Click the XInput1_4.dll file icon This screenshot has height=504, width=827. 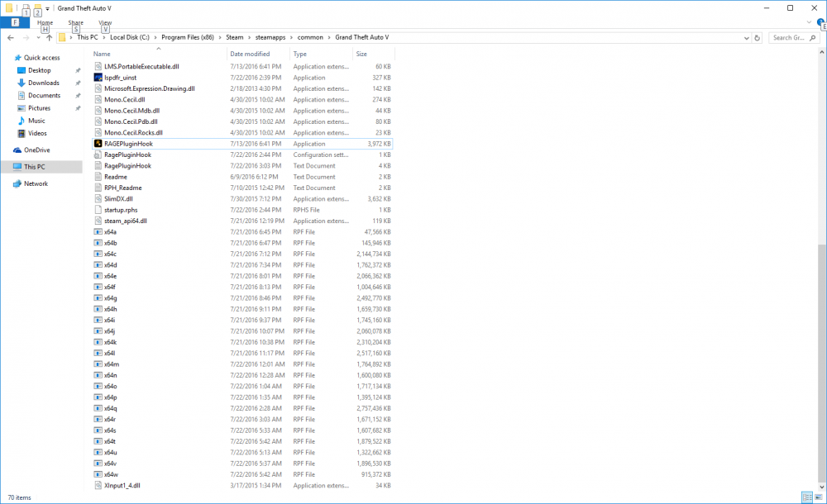[98, 486]
